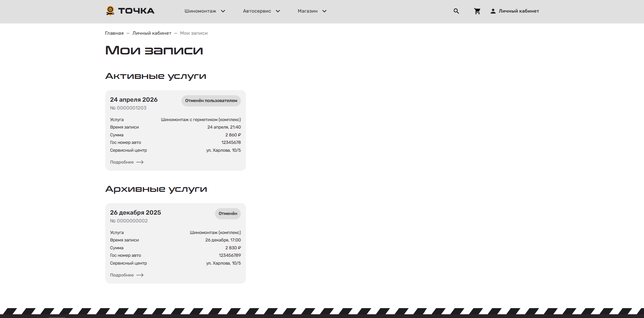Go to Личный кабинет in header
The height and width of the screenshot is (318, 644).
coord(519,11)
